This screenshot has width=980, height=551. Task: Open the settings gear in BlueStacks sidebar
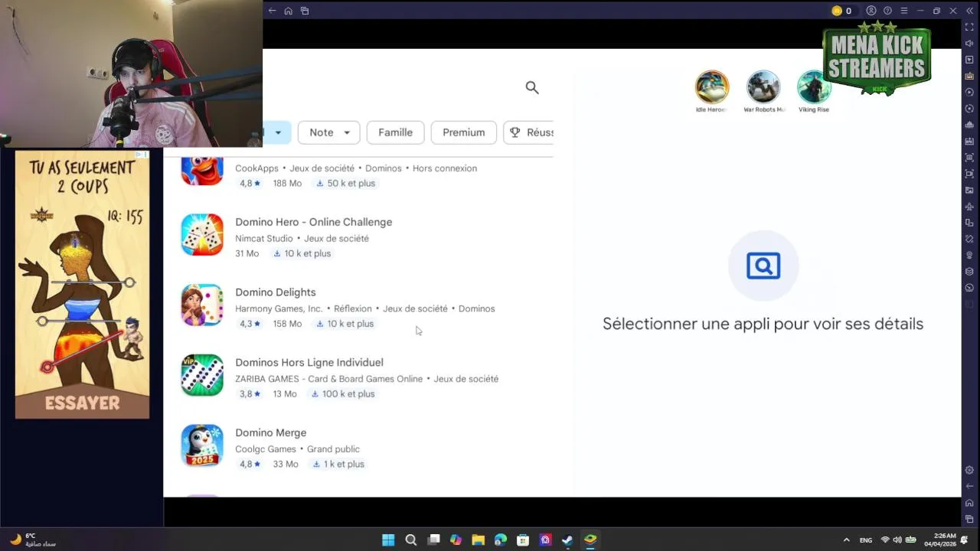coord(969,470)
